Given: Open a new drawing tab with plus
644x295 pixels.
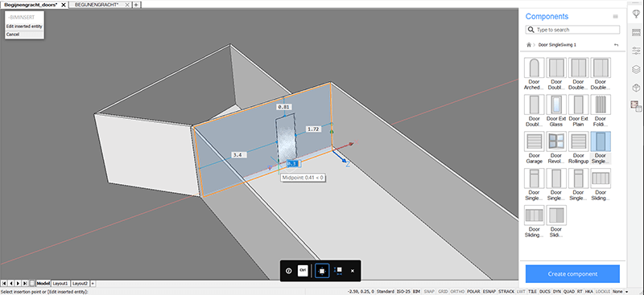Looking at the screenshot, I should point(136,5).
